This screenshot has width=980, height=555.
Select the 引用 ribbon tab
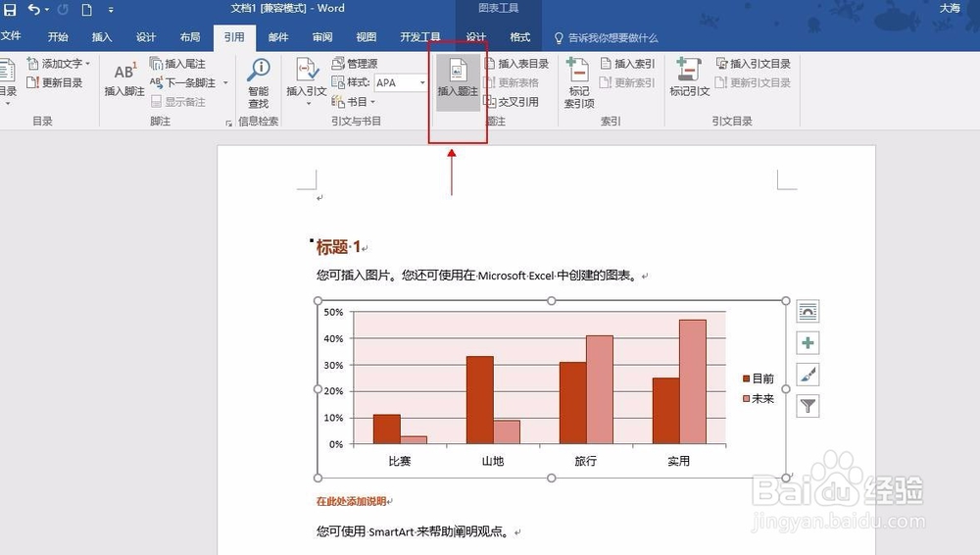click(234, 37)
